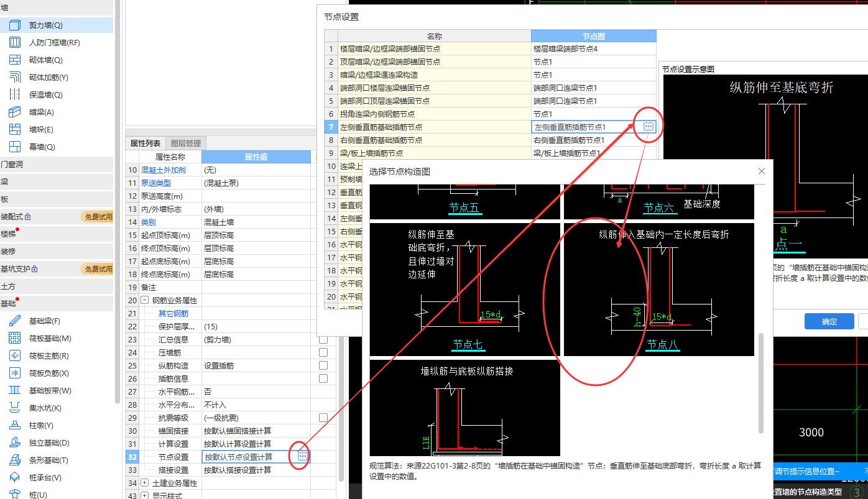Select row 拐角连梁内侧钢筋节点

[490, 114]
